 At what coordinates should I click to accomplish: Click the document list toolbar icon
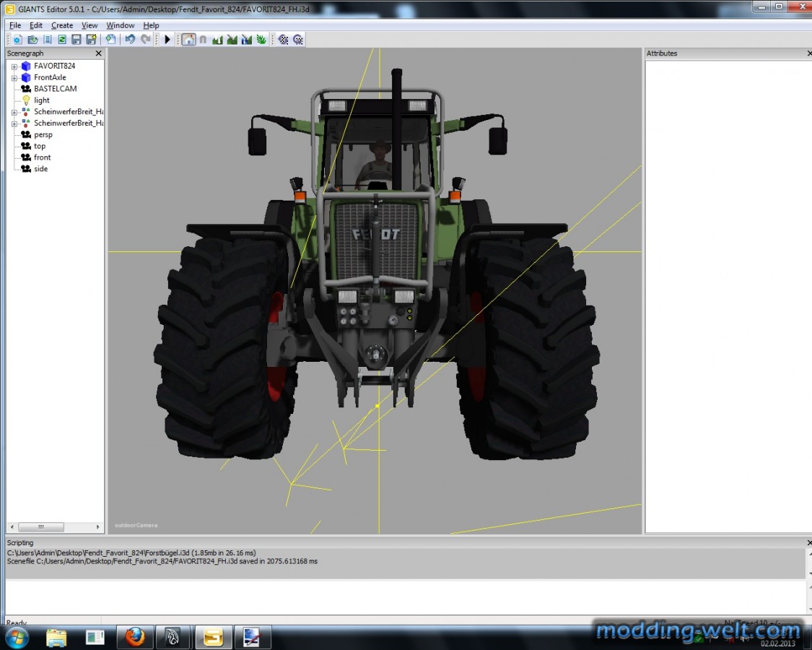47,40
